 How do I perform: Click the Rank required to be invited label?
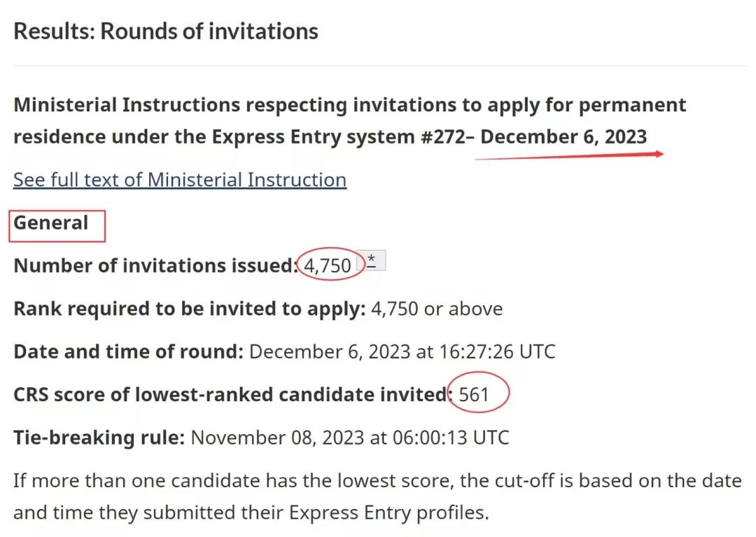point(190,309)
